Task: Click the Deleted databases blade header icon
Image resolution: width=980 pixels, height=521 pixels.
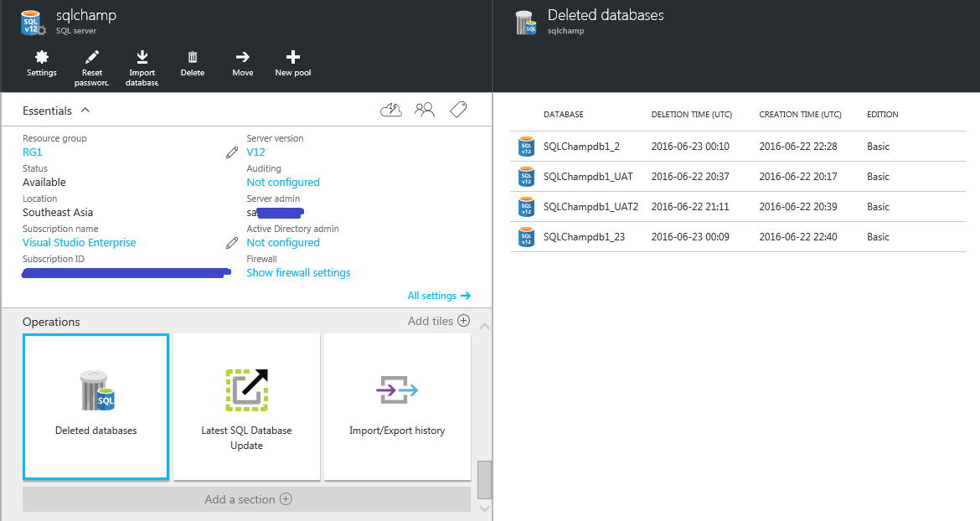Action: click(x=526, y=23)
